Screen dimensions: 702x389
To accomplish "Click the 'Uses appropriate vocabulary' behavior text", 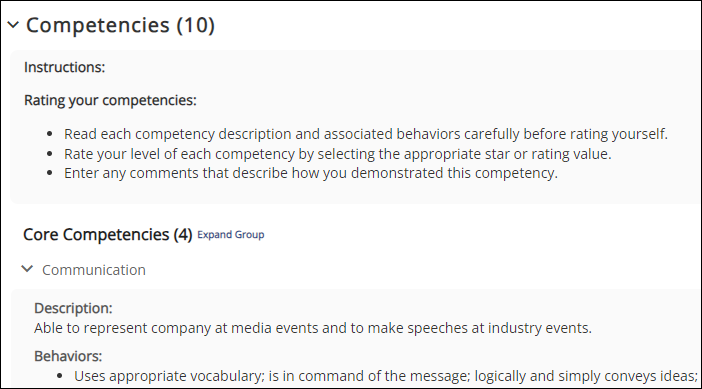I will click(x=385, y=376).
